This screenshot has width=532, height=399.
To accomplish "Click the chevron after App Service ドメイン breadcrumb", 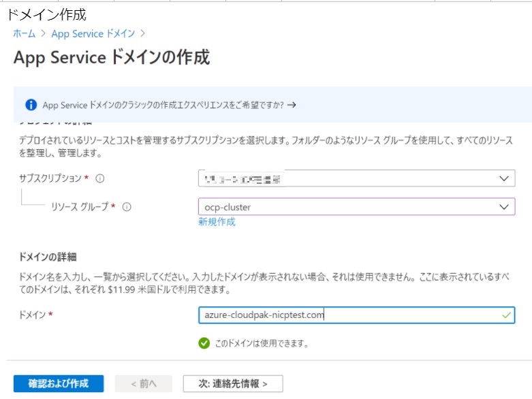I will tap(142, 33).
